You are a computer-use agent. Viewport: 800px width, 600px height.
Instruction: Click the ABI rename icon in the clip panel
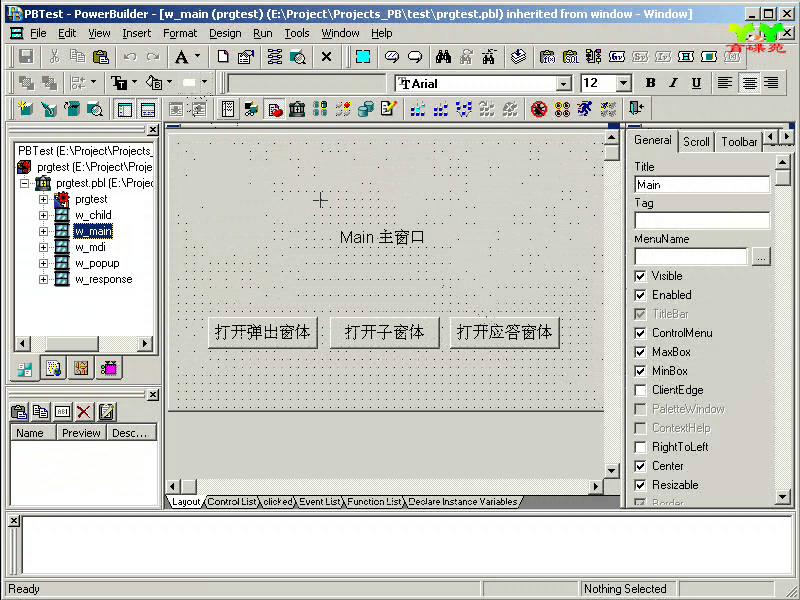pos(62,411)
